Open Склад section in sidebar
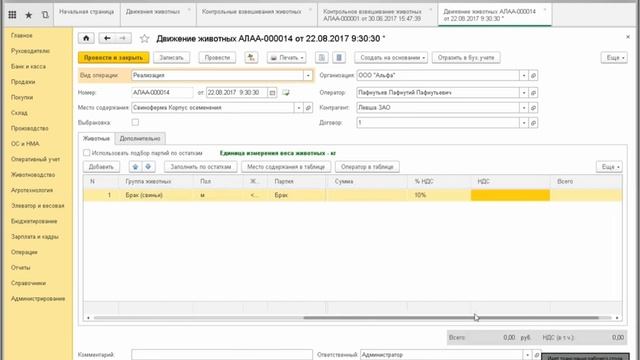The image size is (640, 360). pyautogui.click(x=19, y=113)
